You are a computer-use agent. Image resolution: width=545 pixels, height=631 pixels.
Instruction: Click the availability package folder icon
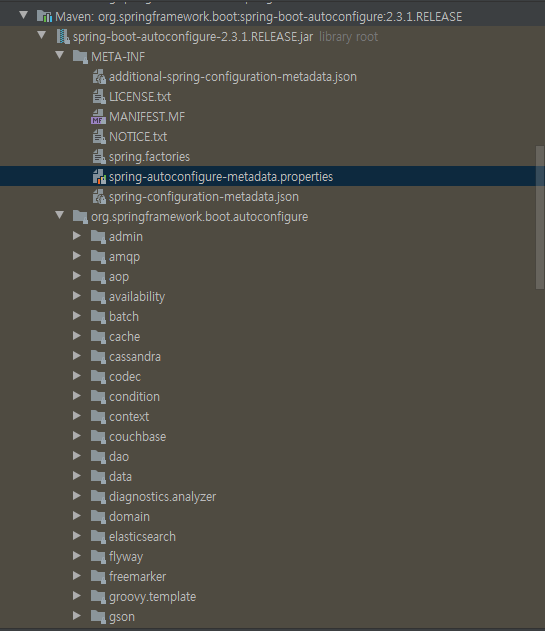tap(98, 297)
